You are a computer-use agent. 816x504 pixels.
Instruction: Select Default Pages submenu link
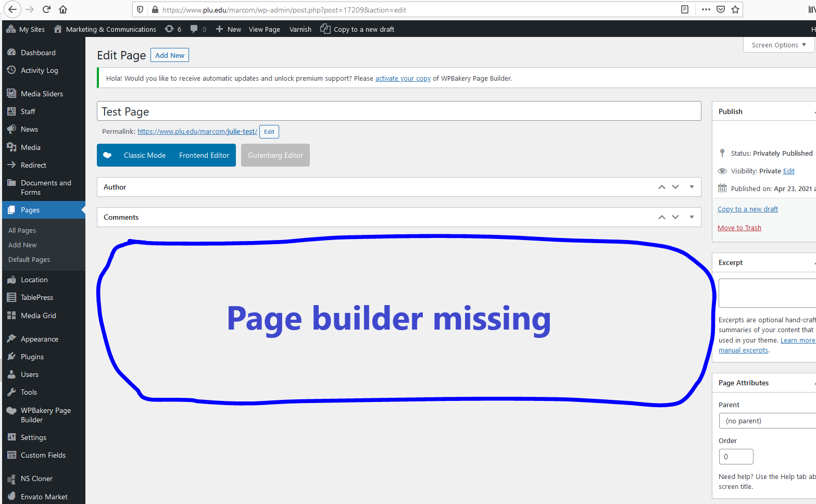(x=29, y=259)
